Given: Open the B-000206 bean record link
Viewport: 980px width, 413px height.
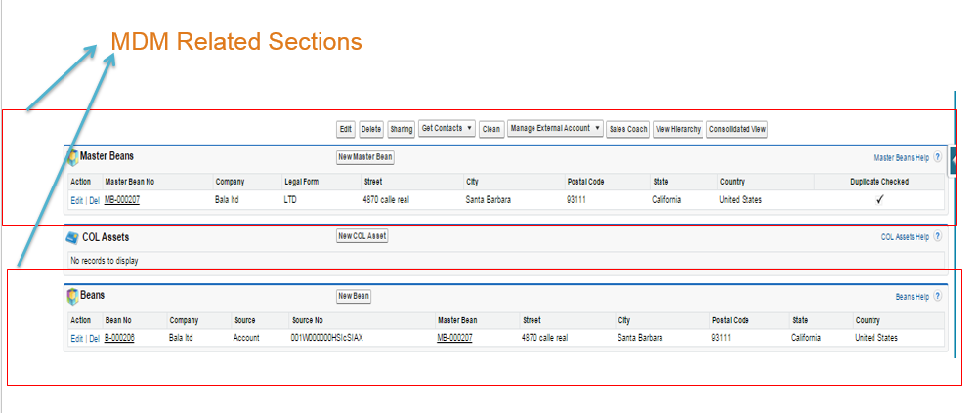Looking at the screenshot, I should tap(119, 338).
